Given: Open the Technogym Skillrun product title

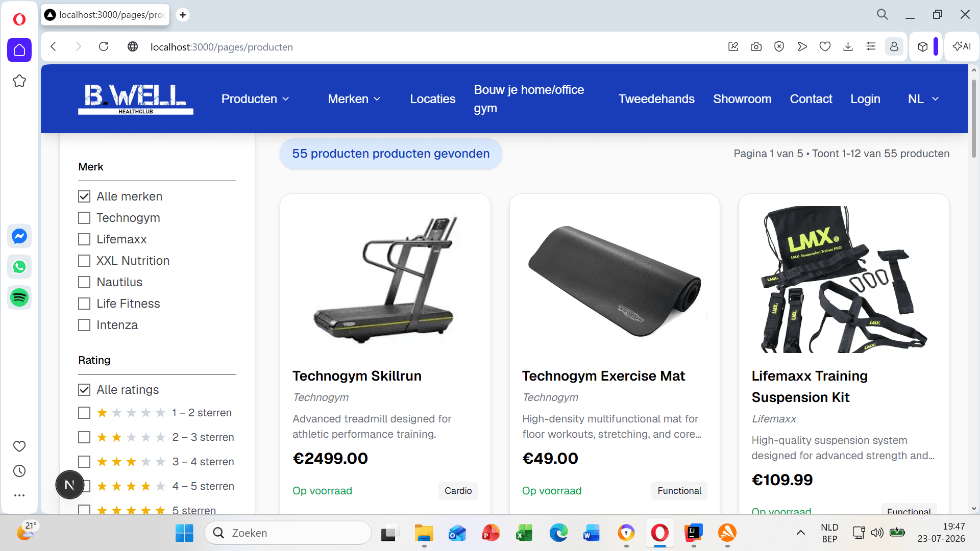Looking at the screenshot, I should point(357,376).
